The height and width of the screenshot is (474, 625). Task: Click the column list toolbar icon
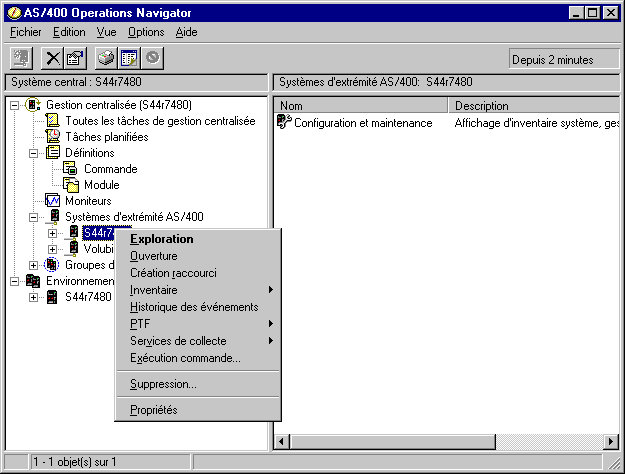tap(129, 58)
